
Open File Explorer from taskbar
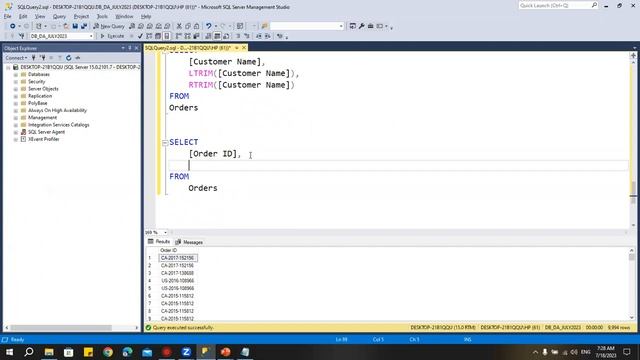pos(49,352)
